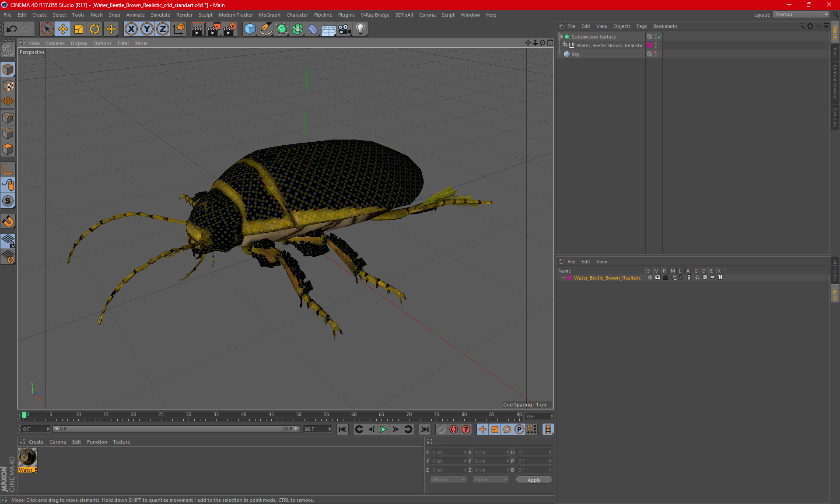
Task: Open the Sculpt menu
Action: [x=205, y=15]
